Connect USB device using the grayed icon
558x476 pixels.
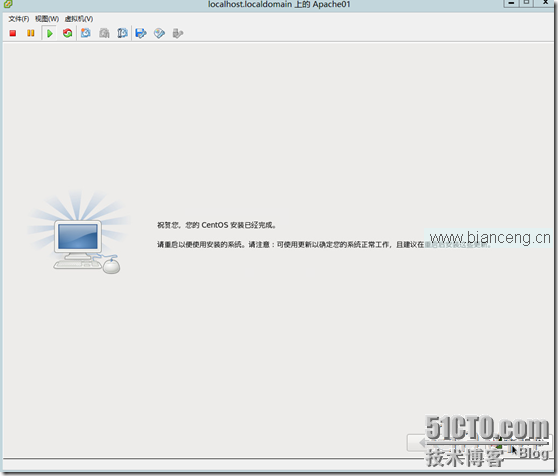(x=178, y=33)
